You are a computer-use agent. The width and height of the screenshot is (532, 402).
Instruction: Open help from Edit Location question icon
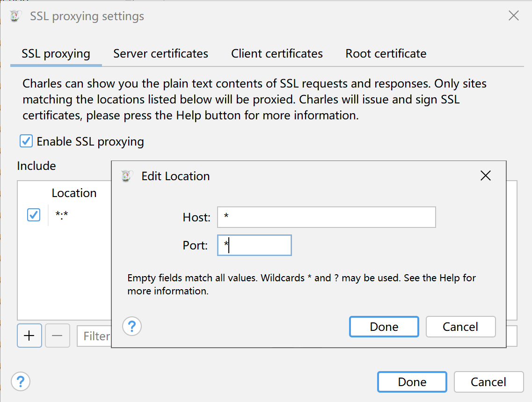132,326
